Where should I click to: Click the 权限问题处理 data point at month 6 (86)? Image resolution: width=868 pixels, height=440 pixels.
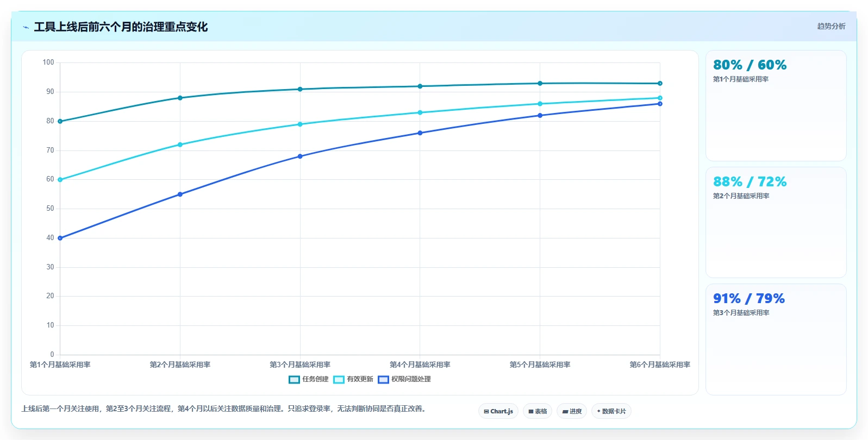click(x=660, y=104)
